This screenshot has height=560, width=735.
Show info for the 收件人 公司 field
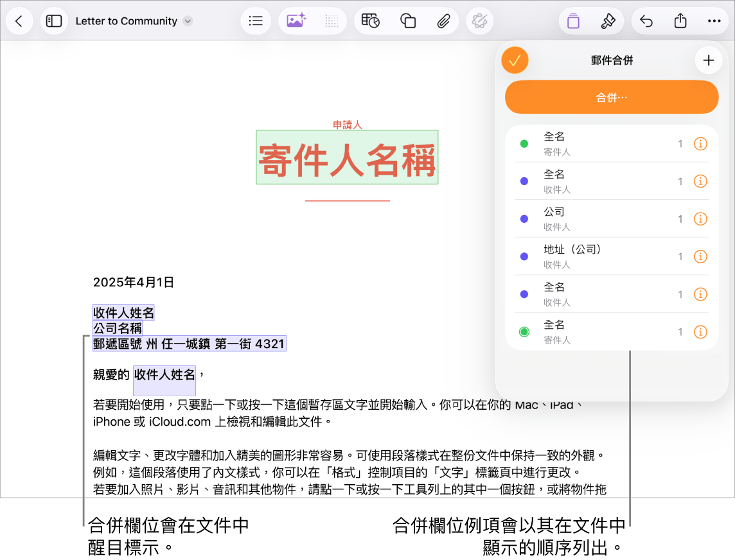tap(700, 218)
